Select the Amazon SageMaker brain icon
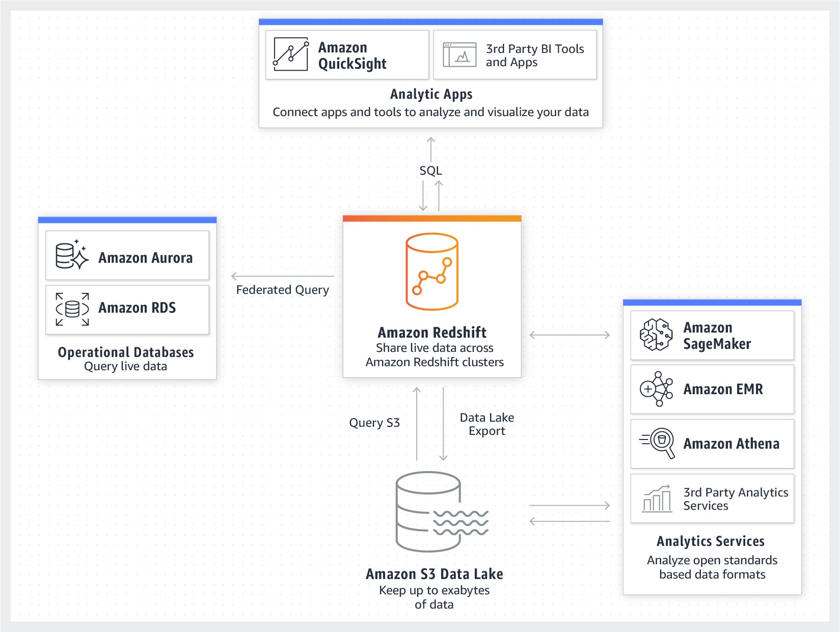The width and height of the screenshot is (840, 632). [x=656, y=335]
